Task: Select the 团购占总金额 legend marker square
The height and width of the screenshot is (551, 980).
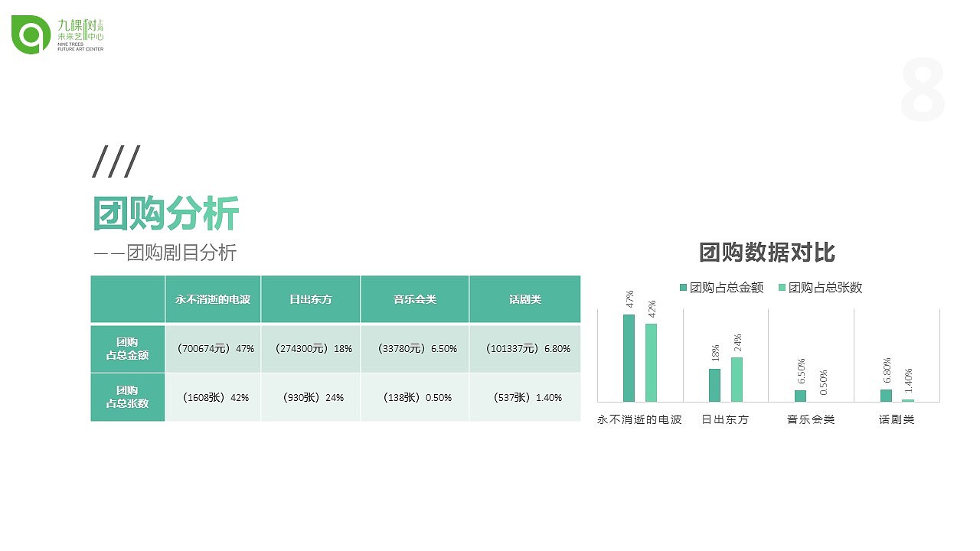Action: pyautogui.click(x=681, y=288)
